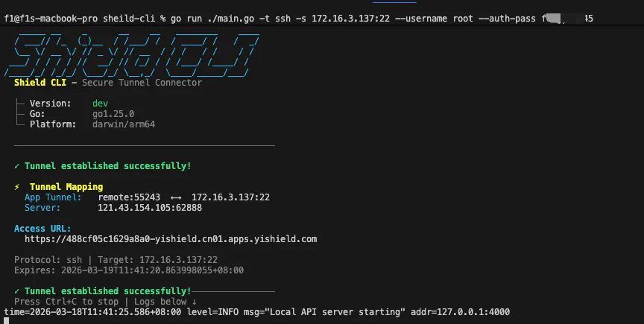Click the 'f1@f1s-macbook-pro' prompt text
The height and width of the screenshot is (324, 644).
[51, 19]
